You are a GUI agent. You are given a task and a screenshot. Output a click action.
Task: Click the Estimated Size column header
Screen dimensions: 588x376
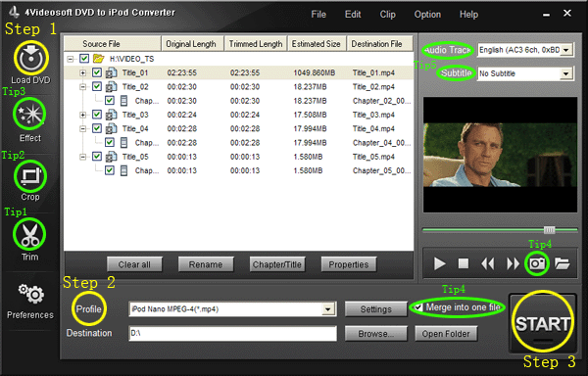(317, 44)
